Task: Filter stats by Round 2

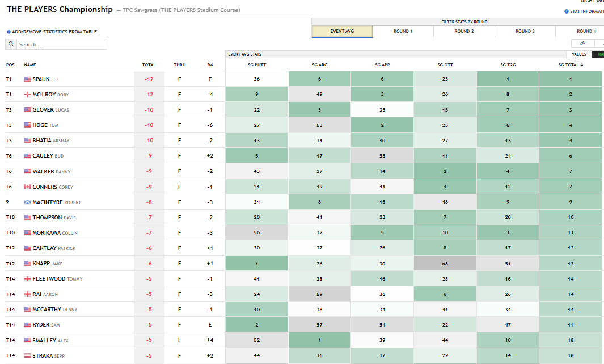Action: point(464,32)
